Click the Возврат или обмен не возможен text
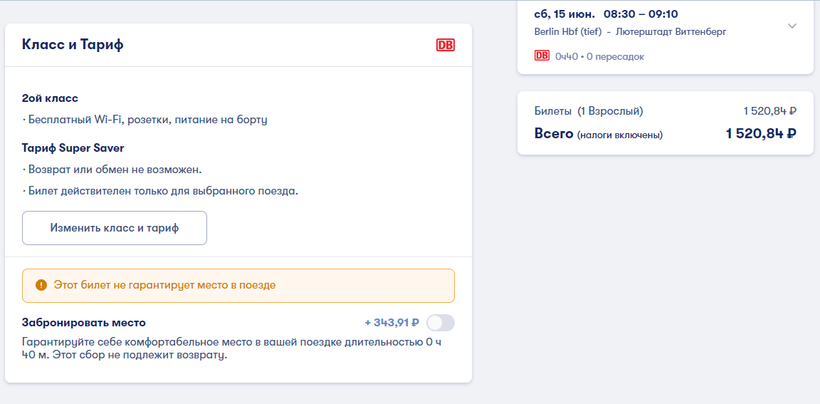Viewport: 820px width, 404px height. click(x=112, y=170)
